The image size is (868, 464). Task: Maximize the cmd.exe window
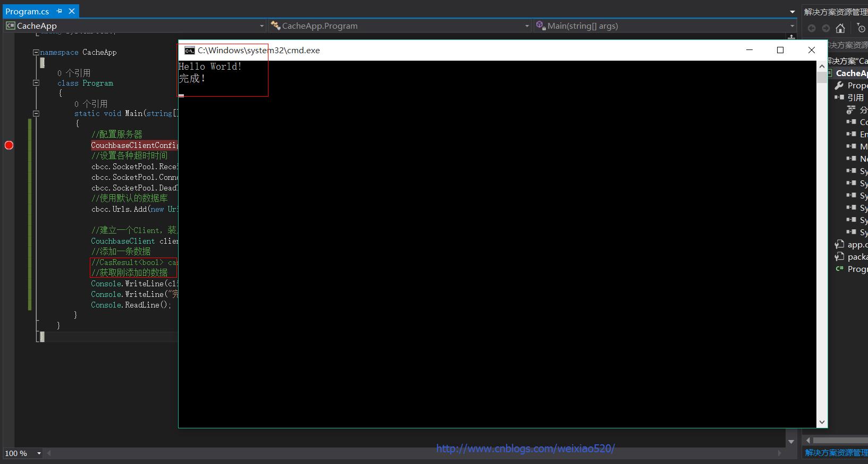point(780,50)
